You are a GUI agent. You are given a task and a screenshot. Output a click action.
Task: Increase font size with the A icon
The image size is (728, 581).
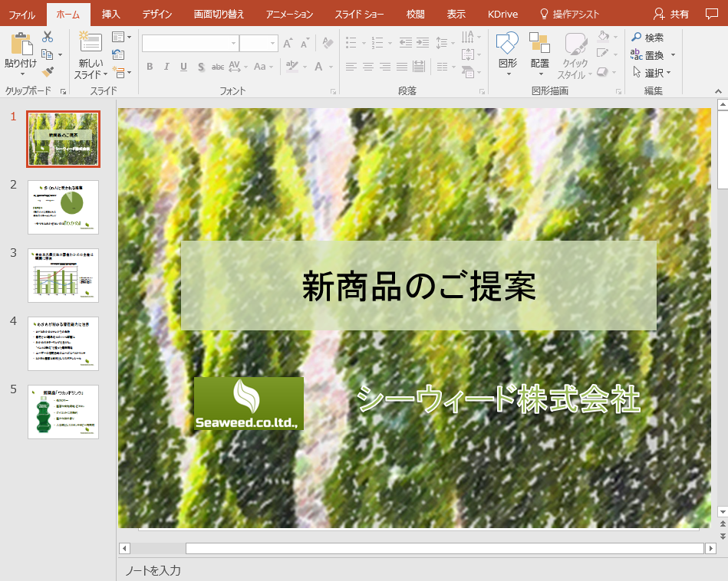(288, 44)
